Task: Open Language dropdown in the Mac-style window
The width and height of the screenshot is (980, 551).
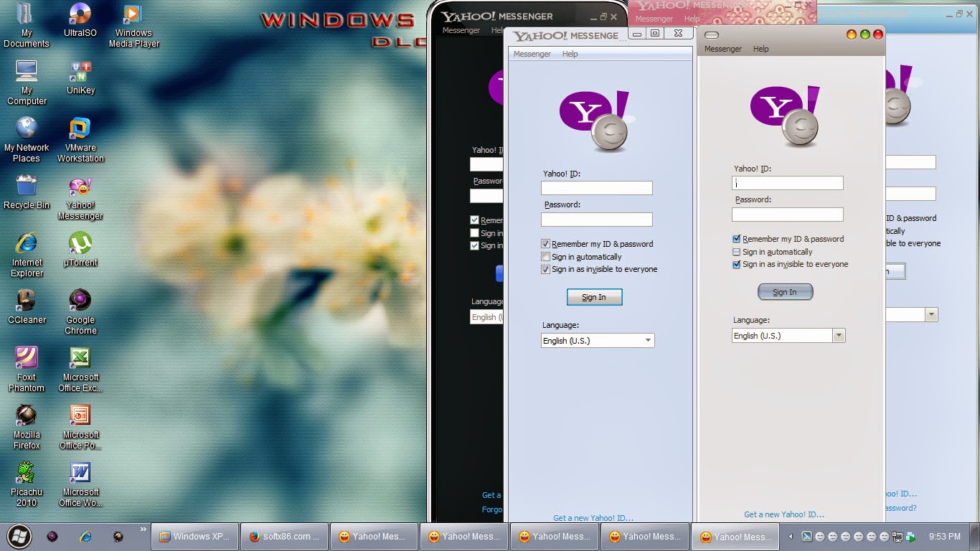Action: 788,335
